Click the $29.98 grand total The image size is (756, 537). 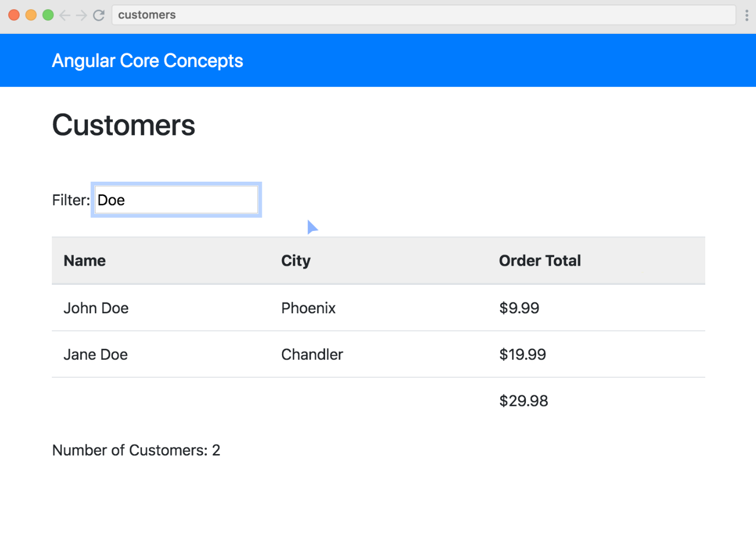click(523, 401)
